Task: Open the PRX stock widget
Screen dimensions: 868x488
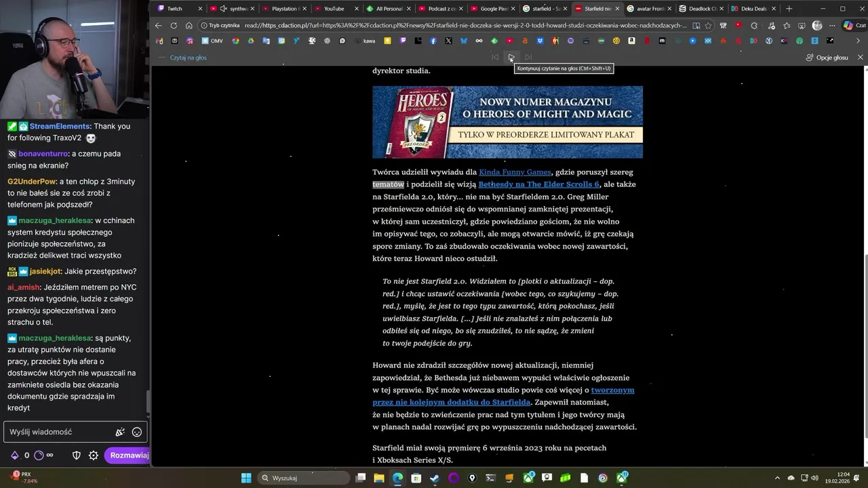Action: pyautogui.click(x=23, y=478)
